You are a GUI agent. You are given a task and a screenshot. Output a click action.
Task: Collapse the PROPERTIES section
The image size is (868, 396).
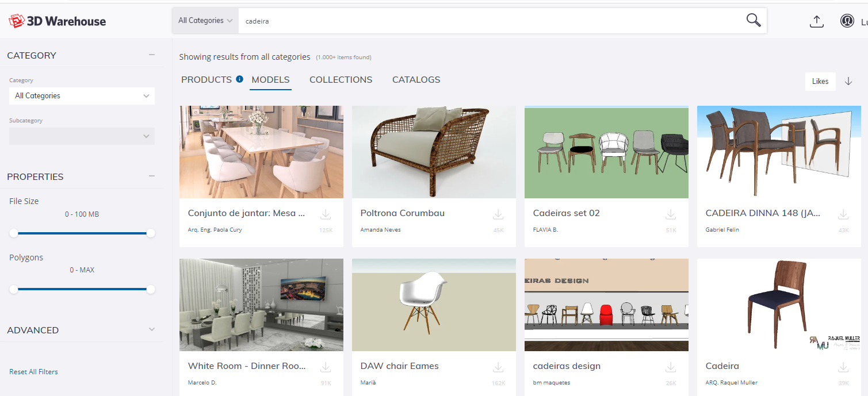click(151, 175)
